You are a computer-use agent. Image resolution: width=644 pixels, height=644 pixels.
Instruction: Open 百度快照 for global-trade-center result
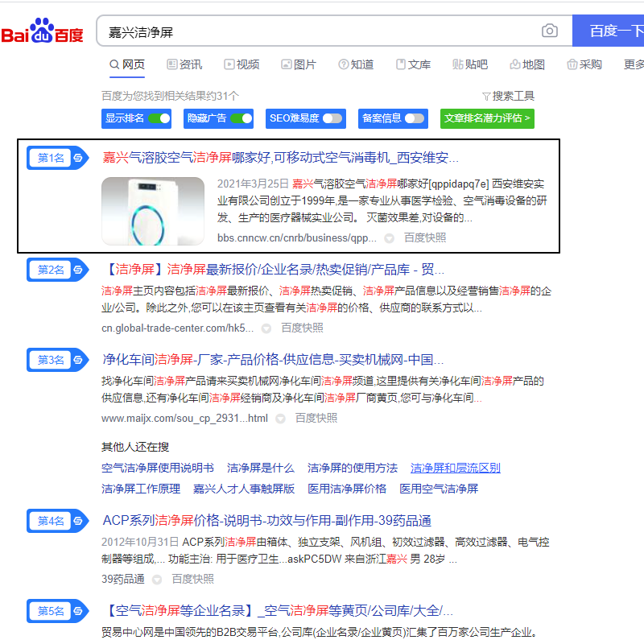tap(303, 328)
